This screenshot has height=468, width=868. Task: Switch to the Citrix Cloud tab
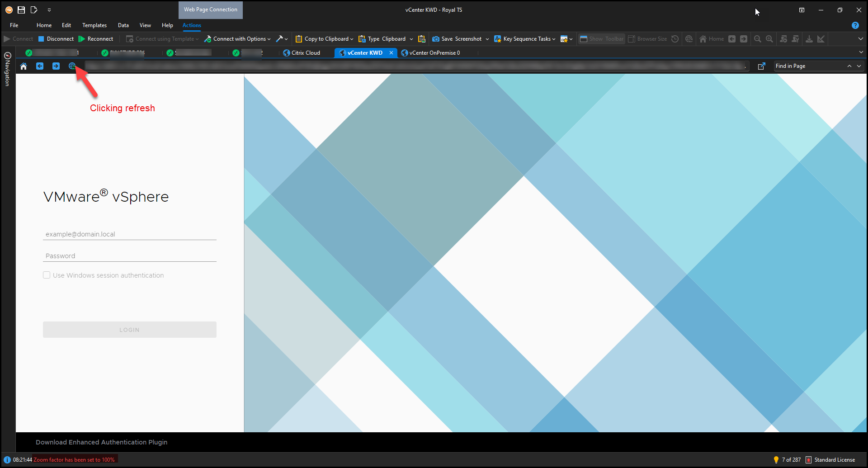click(302, 53)
